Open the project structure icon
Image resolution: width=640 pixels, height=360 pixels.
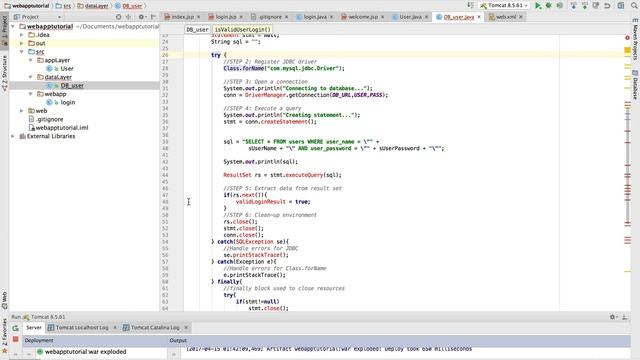click(620, 6)
